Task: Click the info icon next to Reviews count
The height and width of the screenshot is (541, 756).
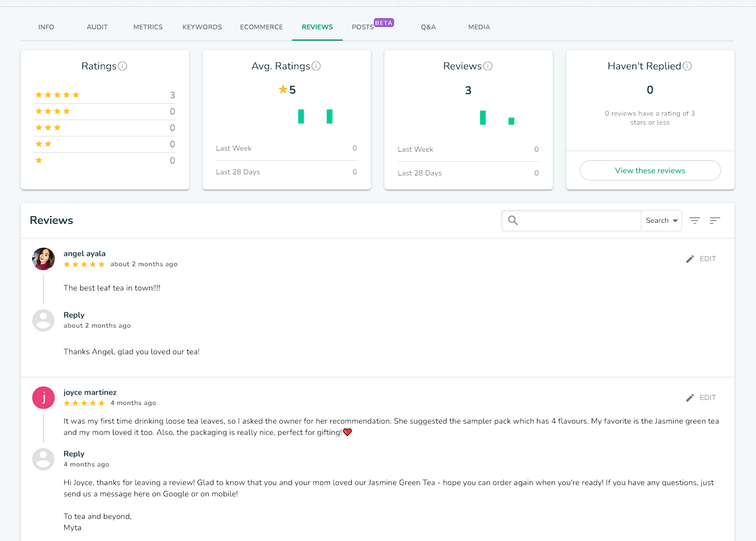Action: (488, 66)
